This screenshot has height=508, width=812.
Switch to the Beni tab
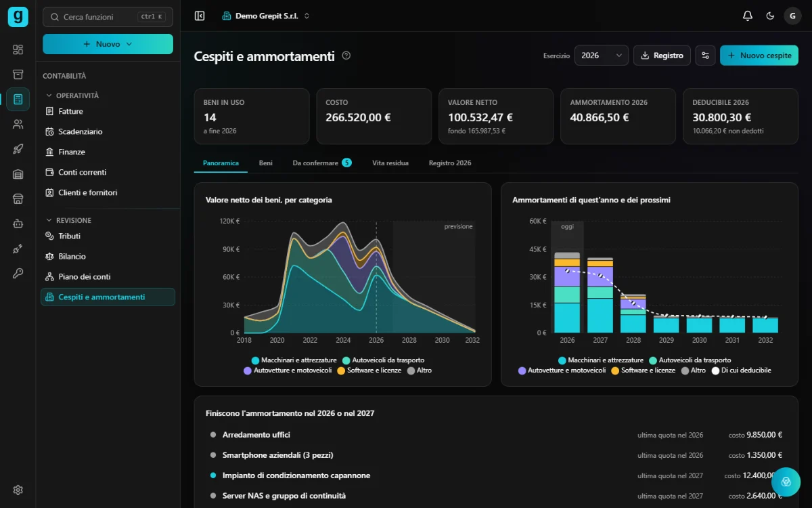coord(266,163)
